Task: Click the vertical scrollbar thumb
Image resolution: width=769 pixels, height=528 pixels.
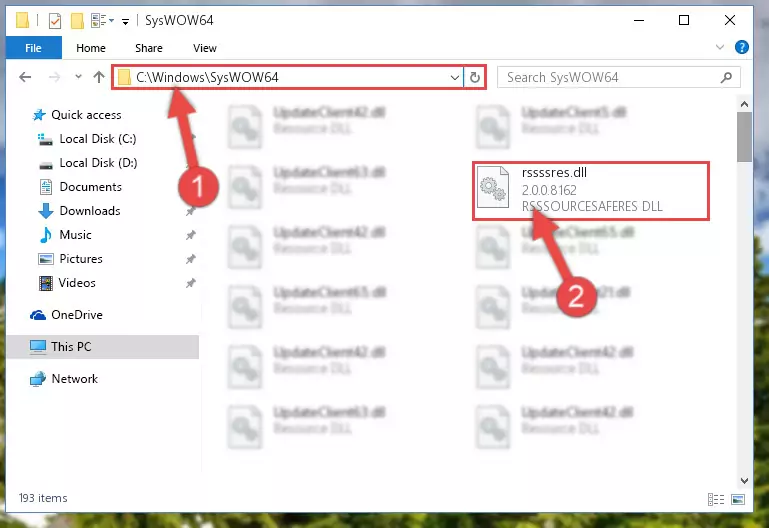Action: (744, 137)
